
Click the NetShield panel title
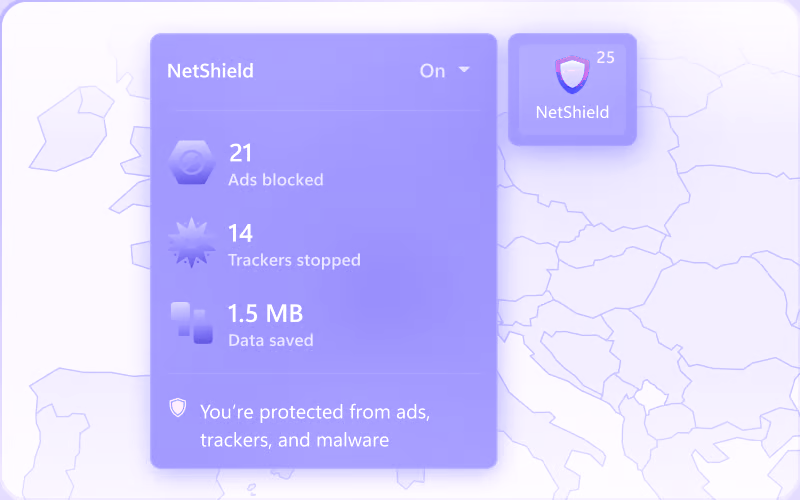[210, 71]
